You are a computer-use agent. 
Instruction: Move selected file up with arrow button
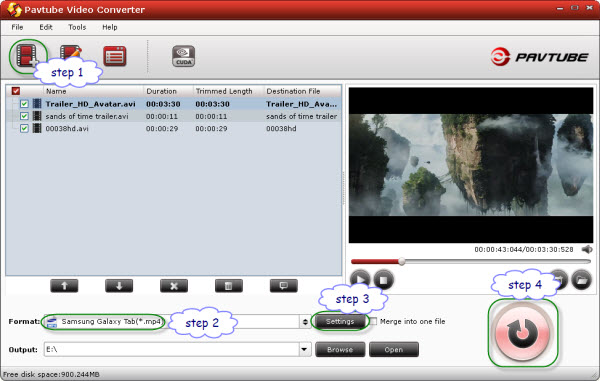click(64, 286)
